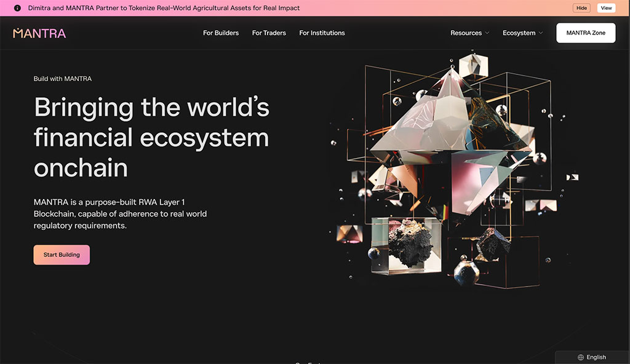Image resolution: width=630 pixels, height=364 pixels.
Task: Open the For Institutions page
Action: (x=322, y=33)
